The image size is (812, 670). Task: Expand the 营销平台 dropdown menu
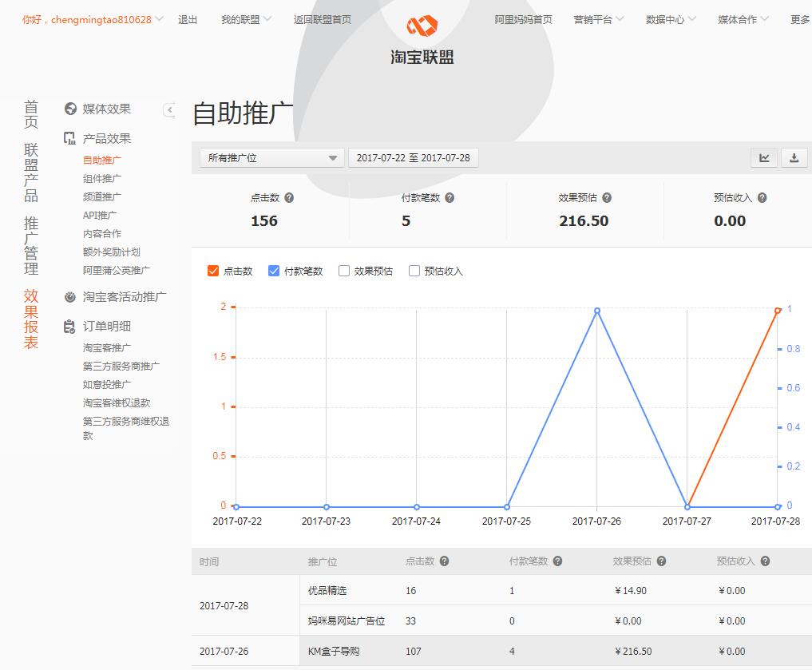coord(598,20)
